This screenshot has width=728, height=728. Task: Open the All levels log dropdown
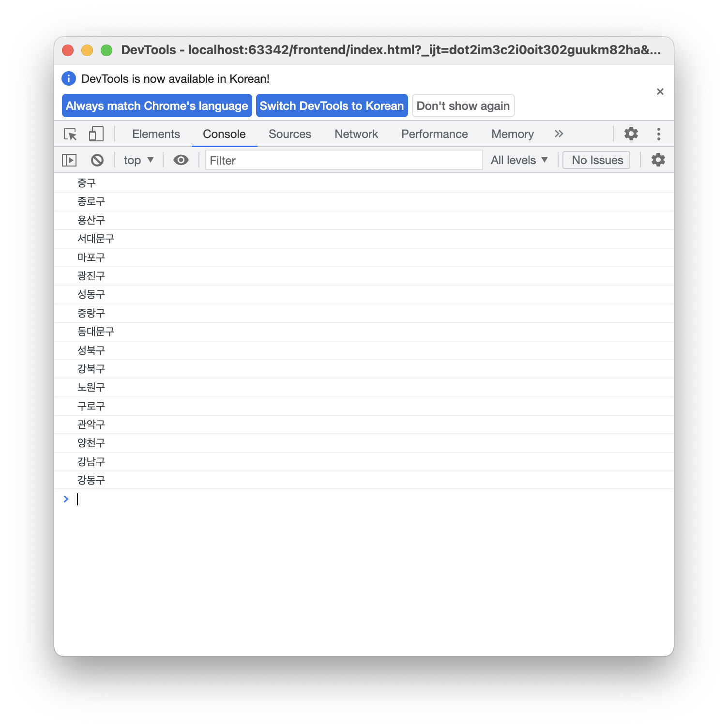pyautogui.click(x=519, y=160)
